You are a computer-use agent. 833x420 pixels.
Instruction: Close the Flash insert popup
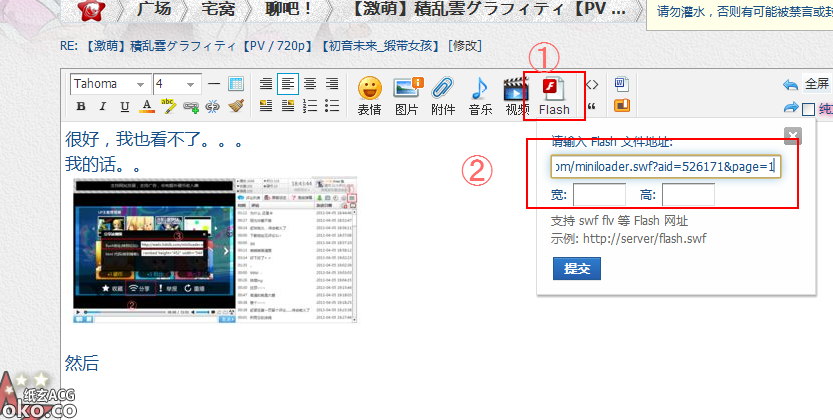click(x=792, y=136)
